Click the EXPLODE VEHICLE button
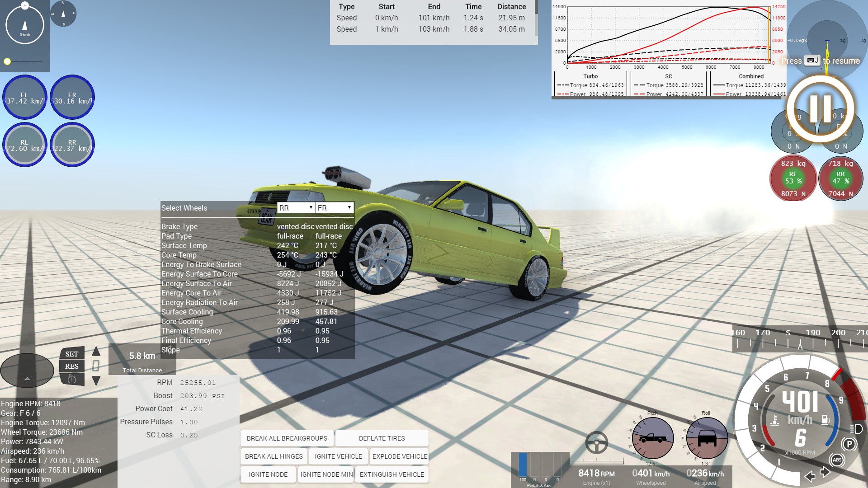This screenshot has width=868, height=488. [400, 456]
